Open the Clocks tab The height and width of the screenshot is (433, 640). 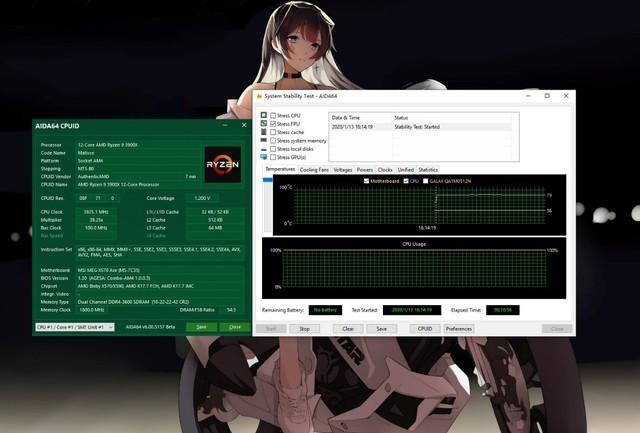coord(385,170)
